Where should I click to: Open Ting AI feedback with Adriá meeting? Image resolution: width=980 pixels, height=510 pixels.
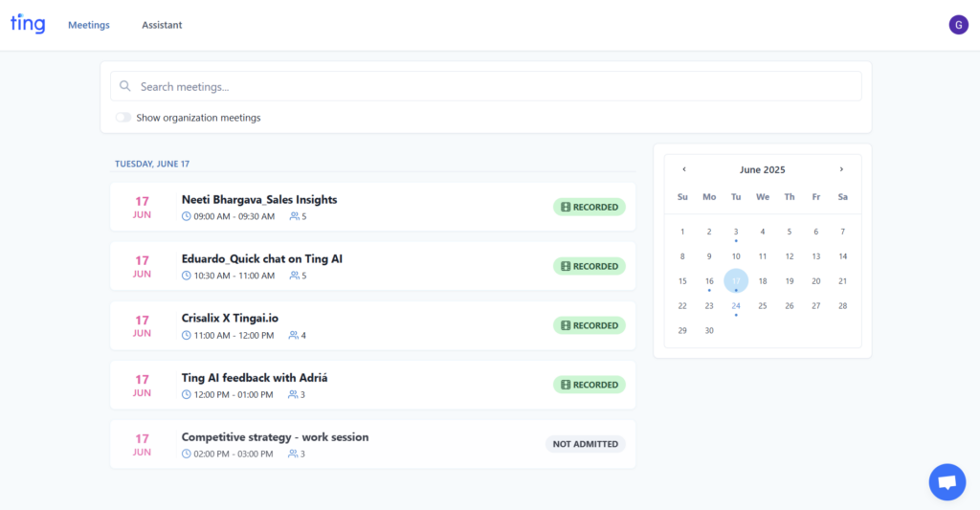click(372, 385)
